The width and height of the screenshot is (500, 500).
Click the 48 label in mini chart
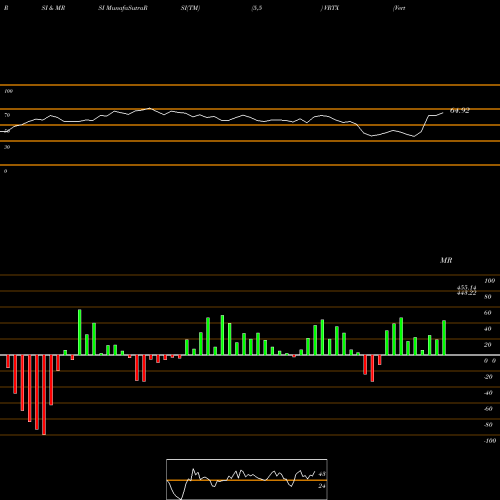point(322,474)
